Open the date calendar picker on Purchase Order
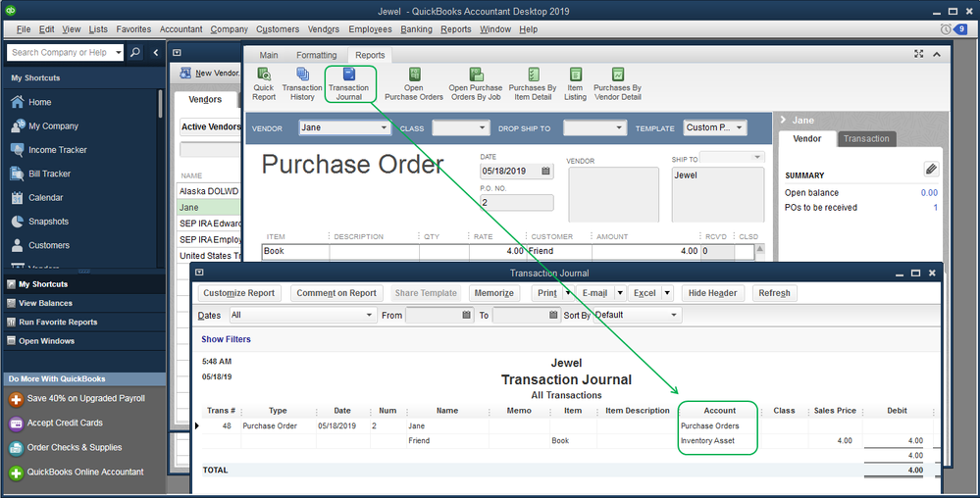The height and width of the screenshot is (498, 980). pos(545,171)
